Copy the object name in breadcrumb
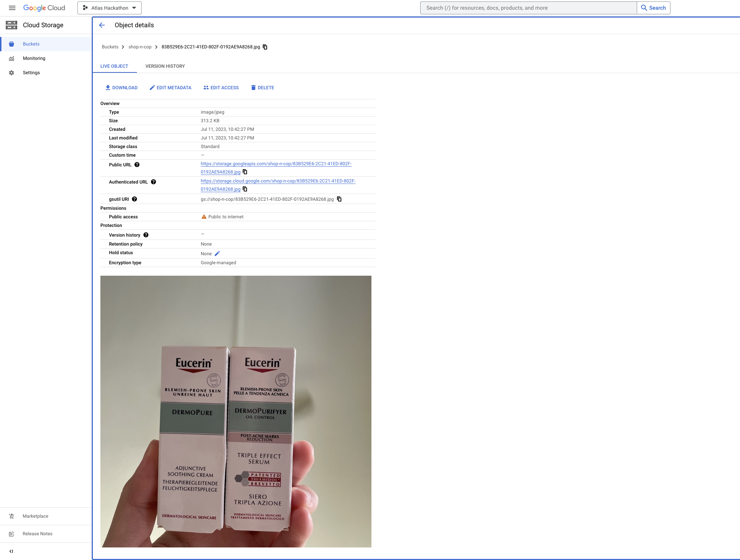 [x=265, y=47]
